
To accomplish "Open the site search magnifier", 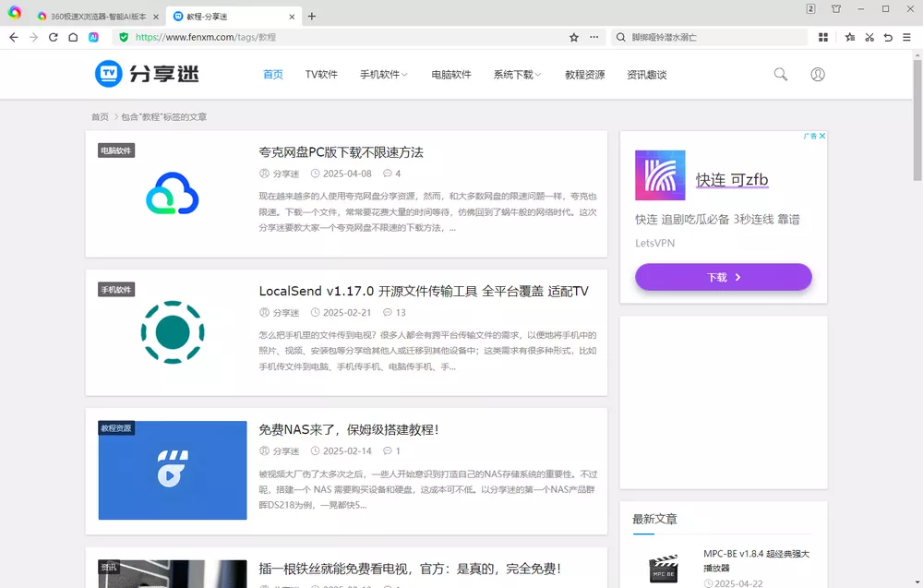I will point(780,74).
